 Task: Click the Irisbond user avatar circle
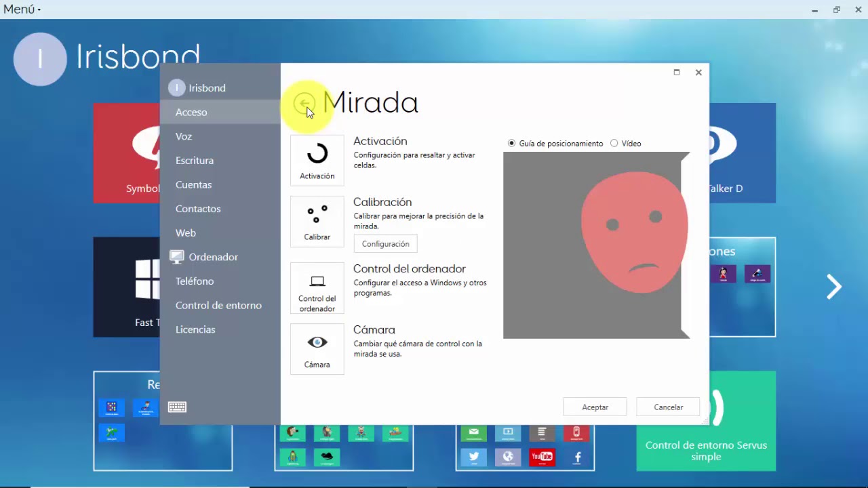40,59
